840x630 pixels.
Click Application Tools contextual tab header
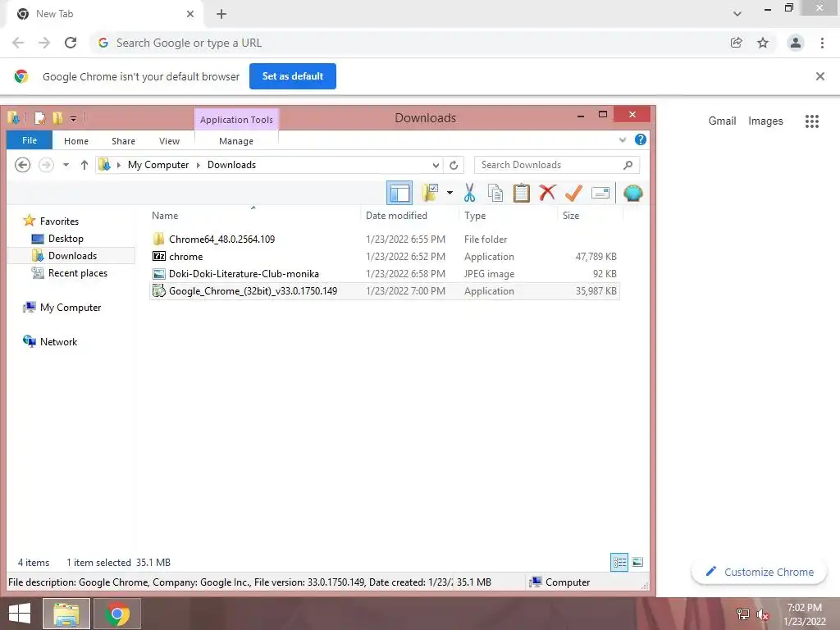click(236, 120)
